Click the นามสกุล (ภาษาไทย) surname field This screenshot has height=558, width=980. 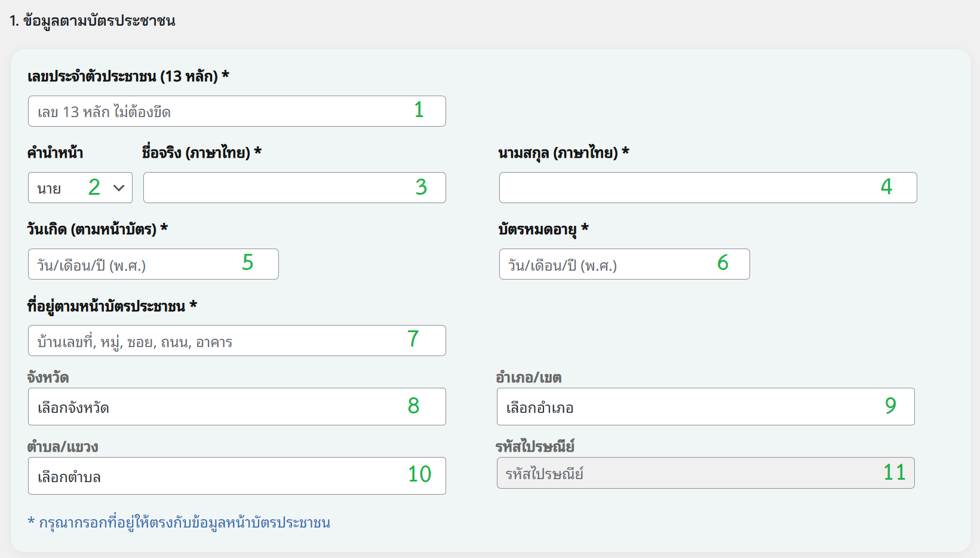coord(707,188)
